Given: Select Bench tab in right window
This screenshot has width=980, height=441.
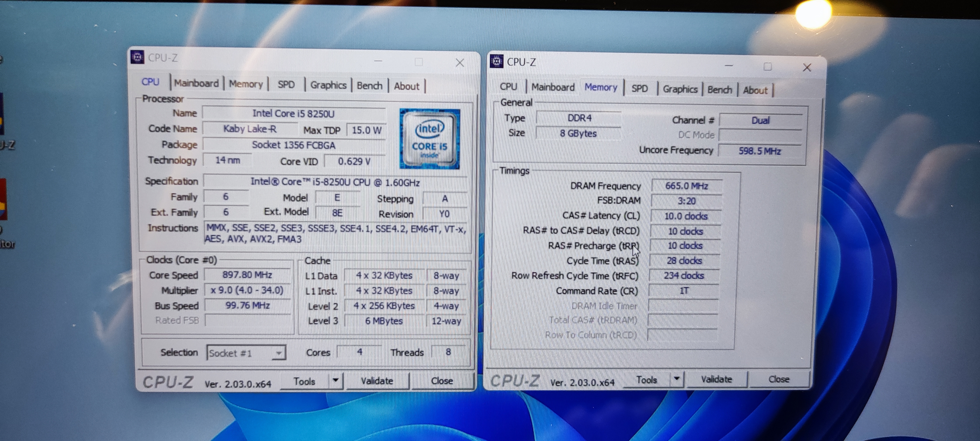Looking at the screenshot, I should coord(719,90).
